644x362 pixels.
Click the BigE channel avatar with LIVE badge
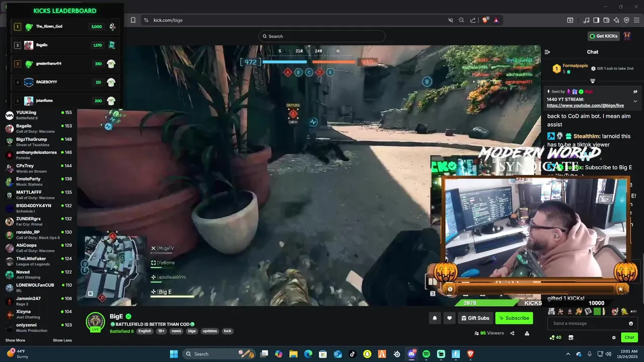[x=95, y=322]
